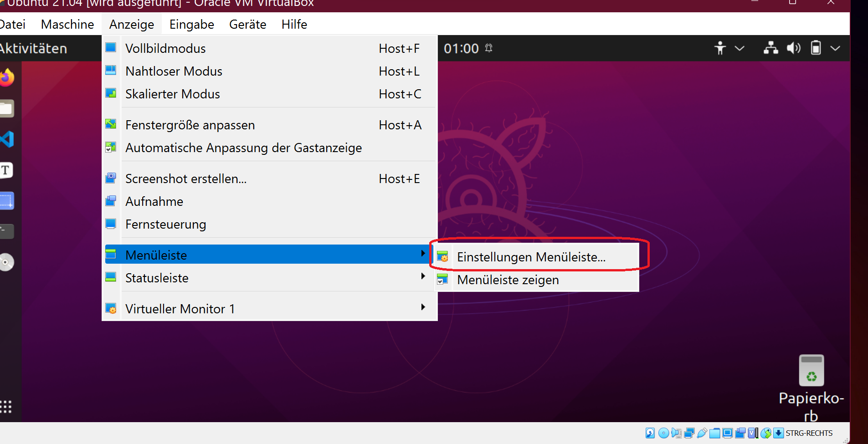The width and height of the screenshot is (868, 444).
Task: Show applications grid in the dock
Action: (x=6, y=407)
